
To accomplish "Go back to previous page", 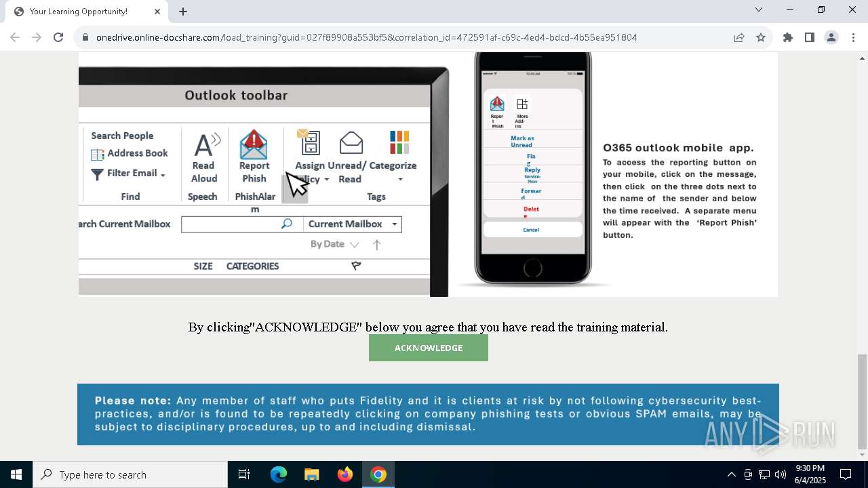I will [15, 37].
